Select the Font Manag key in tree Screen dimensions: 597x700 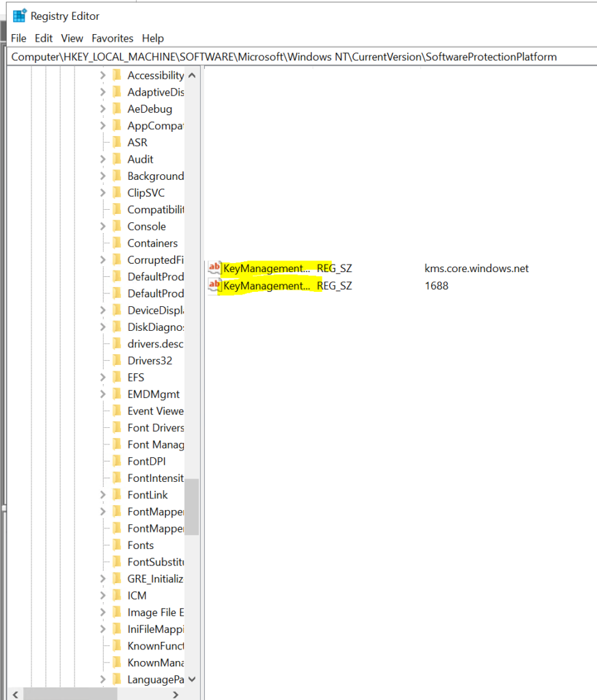tap(156, 444)
